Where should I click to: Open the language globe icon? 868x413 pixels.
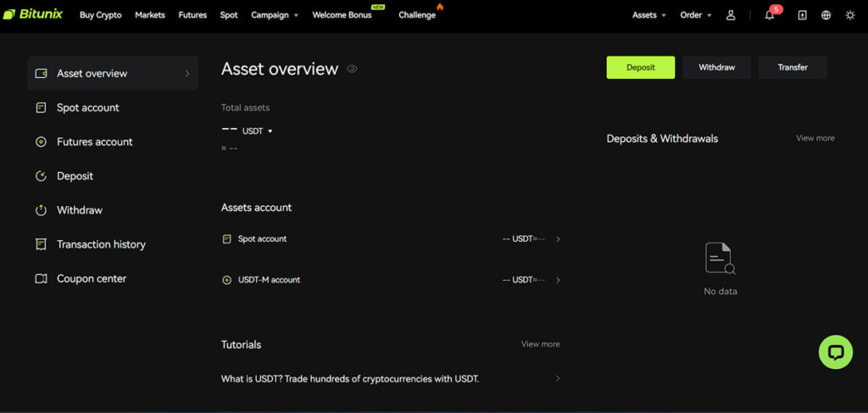coord(826,15)
